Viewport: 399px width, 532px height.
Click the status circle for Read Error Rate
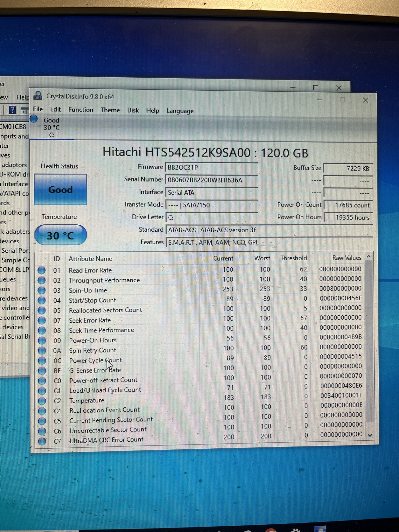pyautogui.click(x=41, y=270)
